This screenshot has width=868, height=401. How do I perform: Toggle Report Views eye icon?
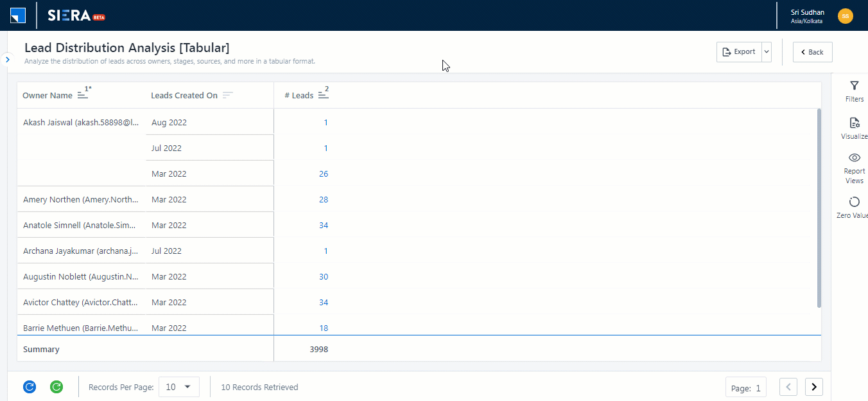click(854, 158)
